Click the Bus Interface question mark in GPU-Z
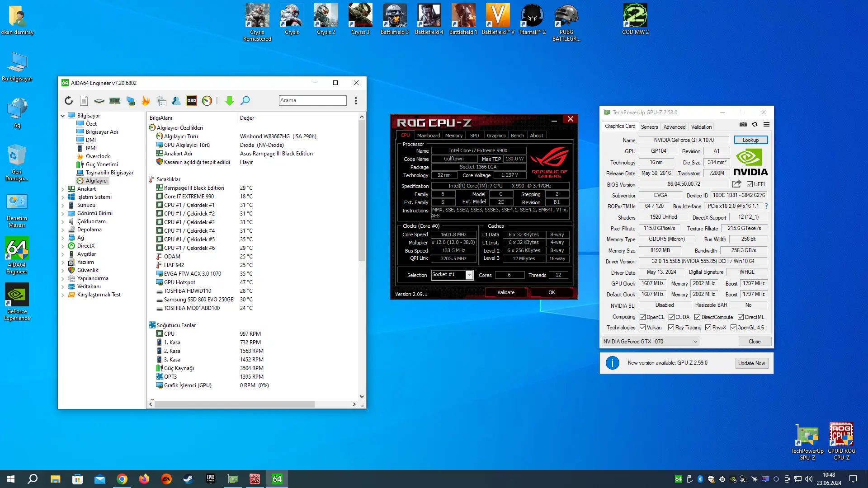This screenshot has height=488, width=868. (766, 206)
